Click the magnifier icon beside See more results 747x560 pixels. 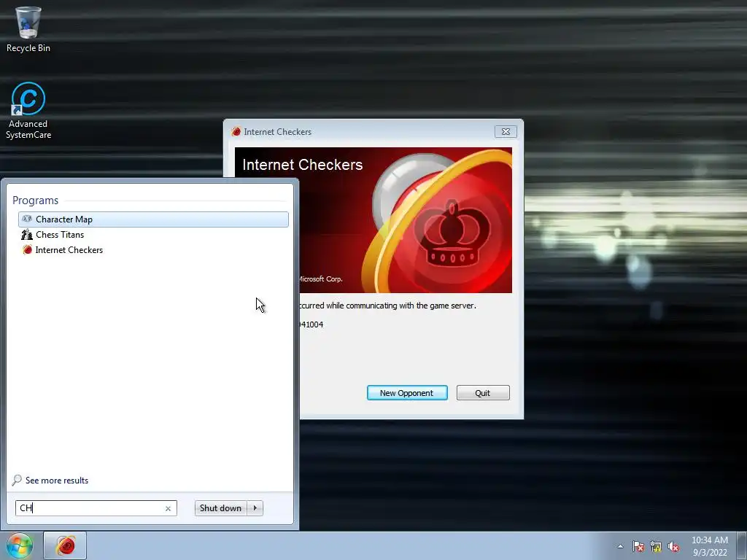pyautogui.click(x=17, y=480)
